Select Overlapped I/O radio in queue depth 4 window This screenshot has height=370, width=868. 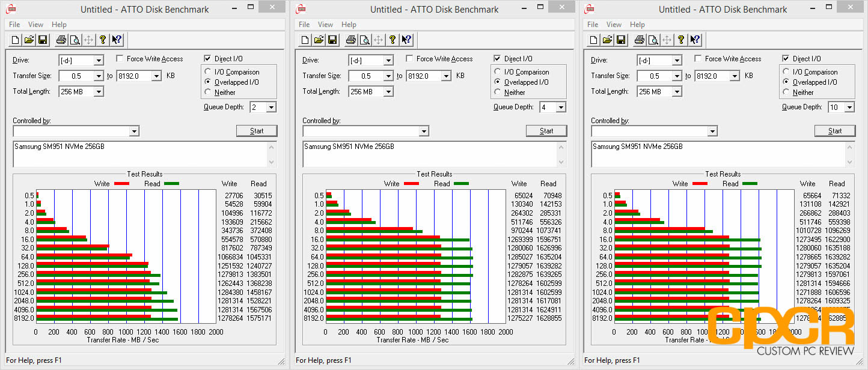click(x=498, y=82)
